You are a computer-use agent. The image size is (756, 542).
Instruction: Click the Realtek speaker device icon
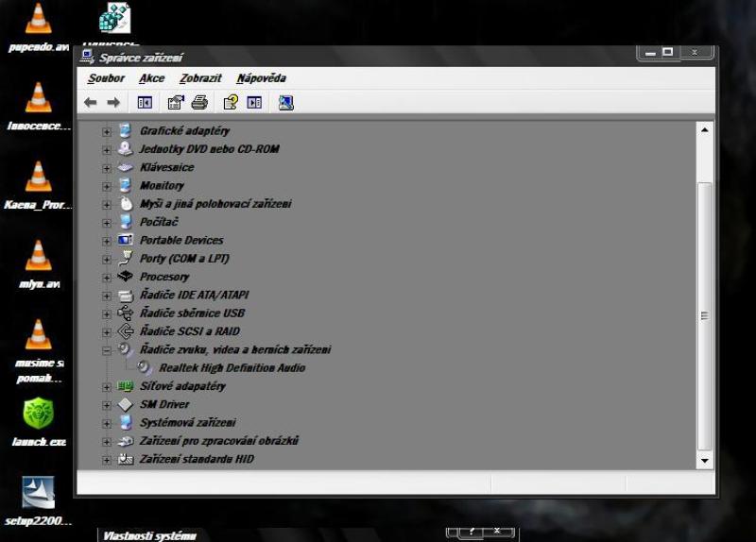tap(145, 367)
